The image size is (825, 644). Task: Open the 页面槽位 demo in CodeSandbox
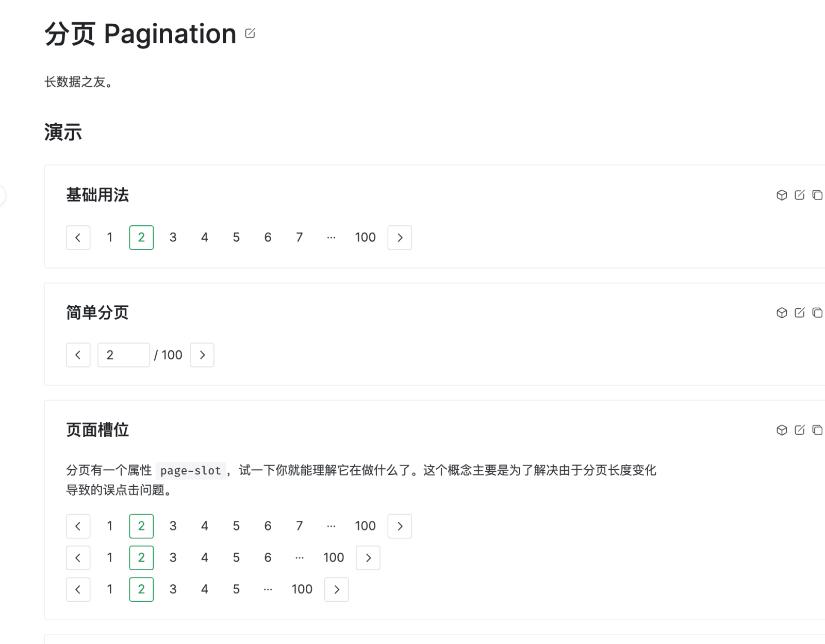[782, 430]
